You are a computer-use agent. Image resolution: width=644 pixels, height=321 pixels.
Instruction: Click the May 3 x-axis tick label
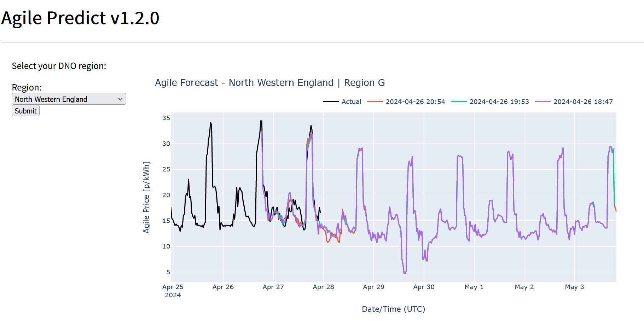(574, 287)
